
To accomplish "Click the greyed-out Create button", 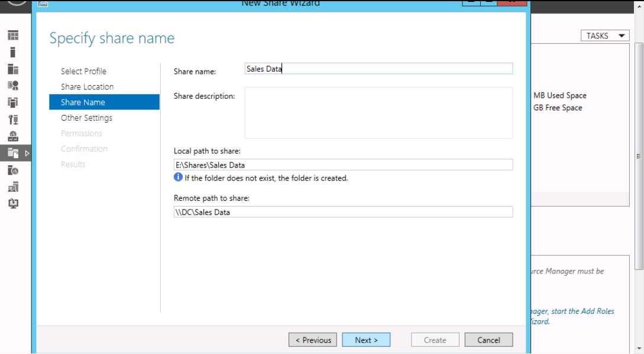I will click(435, 340).
